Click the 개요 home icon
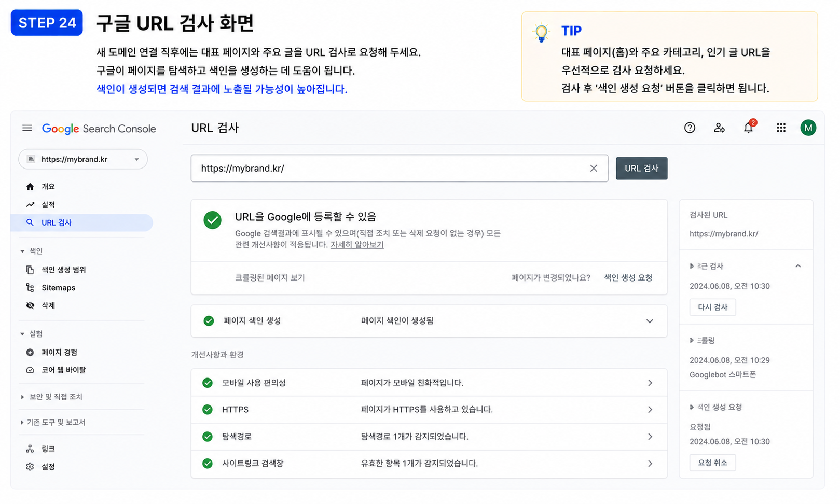This screenshot has width=840, height=504. 30,187
